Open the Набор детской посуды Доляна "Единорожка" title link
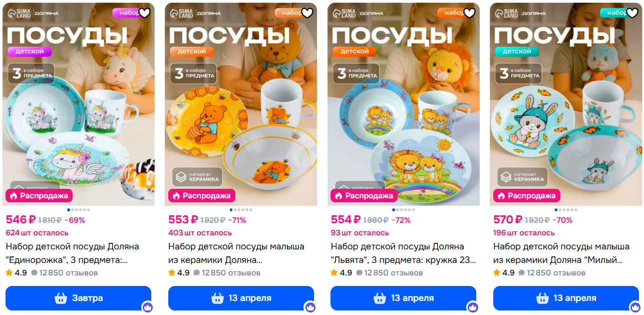The image size is (644, 315). tap(73, 253)
